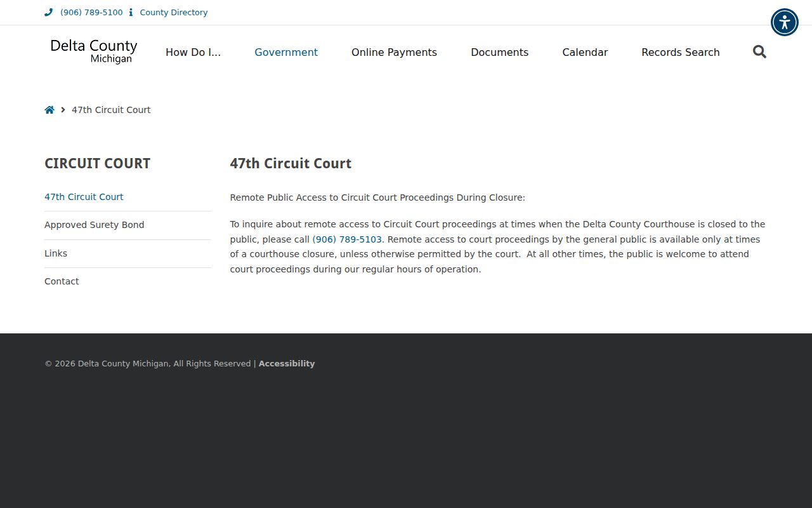812x508 pixels.
Task: Click the 47th Circuit Court breadcrumb text
Action: pos(111,110)
